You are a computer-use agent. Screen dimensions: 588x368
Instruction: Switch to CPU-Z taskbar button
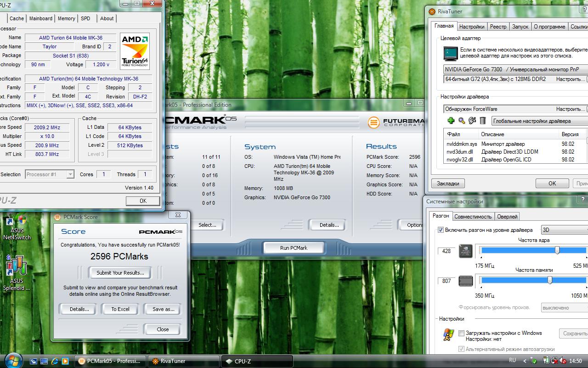[257, 361]
